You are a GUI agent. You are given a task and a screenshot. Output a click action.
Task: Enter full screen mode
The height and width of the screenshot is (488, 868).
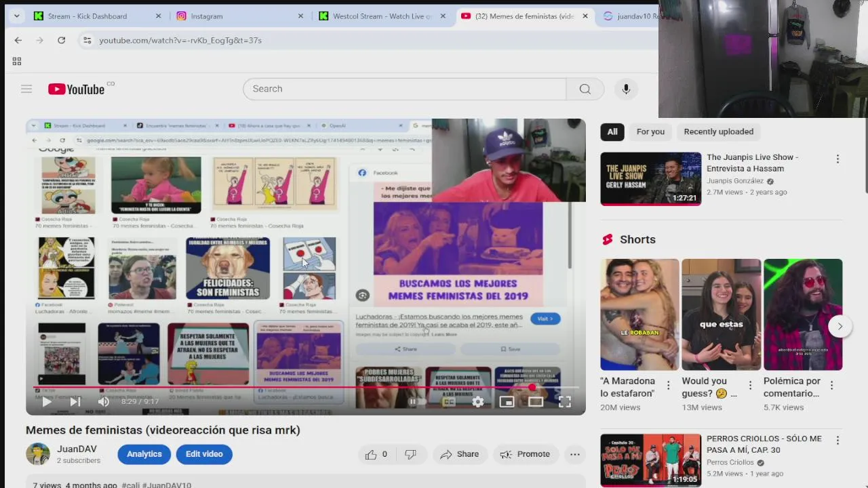click(564, 401)
